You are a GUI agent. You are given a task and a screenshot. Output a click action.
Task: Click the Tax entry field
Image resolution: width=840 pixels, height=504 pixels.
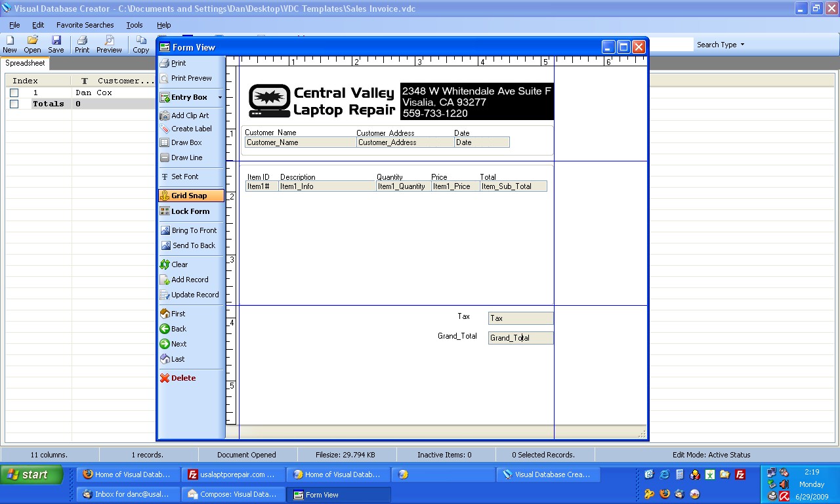point(521,318)
